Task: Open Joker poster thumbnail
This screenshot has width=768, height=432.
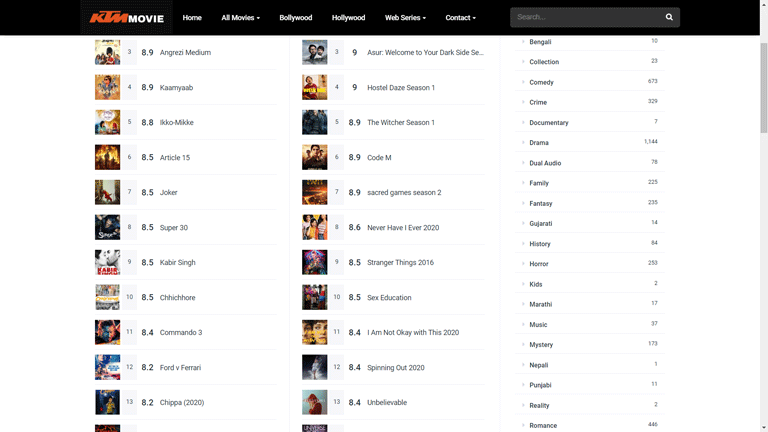Action: [107, 192]
